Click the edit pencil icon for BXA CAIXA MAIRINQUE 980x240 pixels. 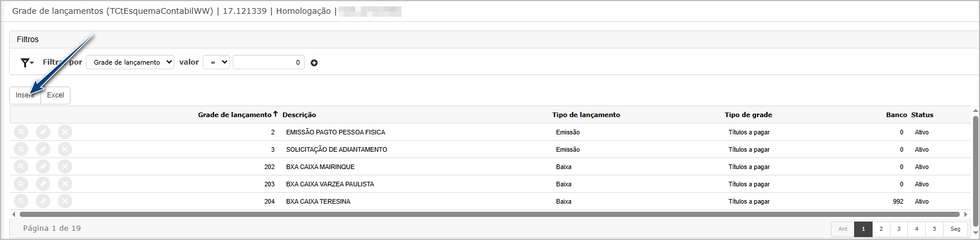point(43,167)
